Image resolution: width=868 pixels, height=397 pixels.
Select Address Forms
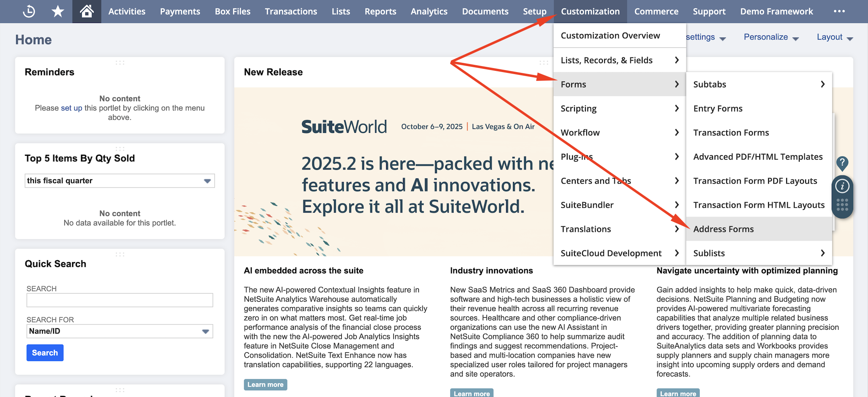click(759, 229)
